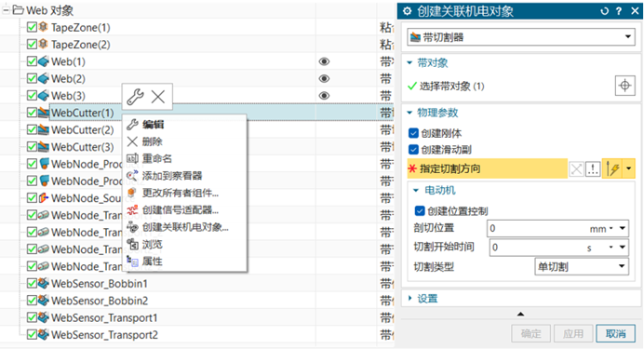Click the 重命名 rename menu icon
Image resolution: width=644 pixels, height=349 pixels.
pos(132,158)
